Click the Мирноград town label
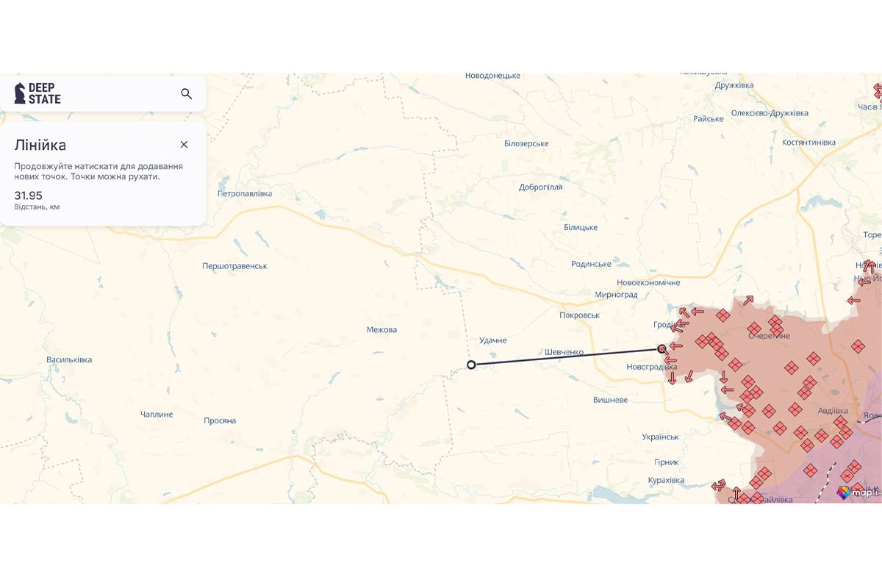Image resolution: width=882 pixels, height=588 pixels. coord(616,295)
